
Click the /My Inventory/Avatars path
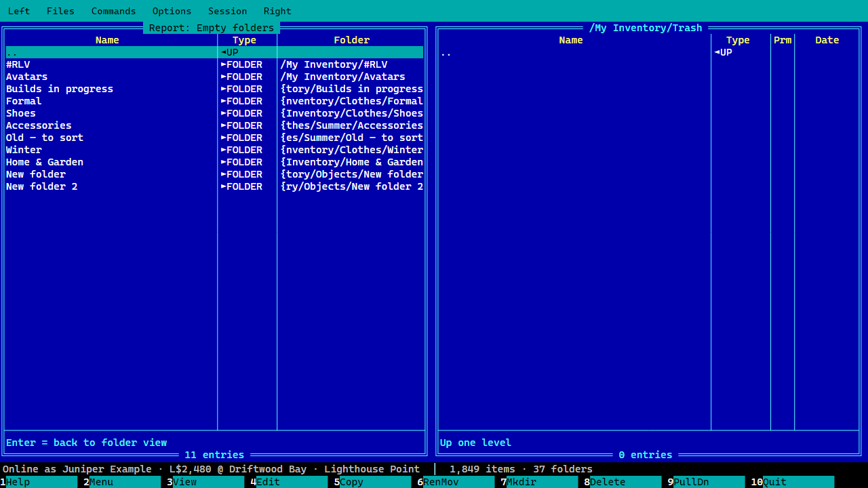tap(342, 77)
